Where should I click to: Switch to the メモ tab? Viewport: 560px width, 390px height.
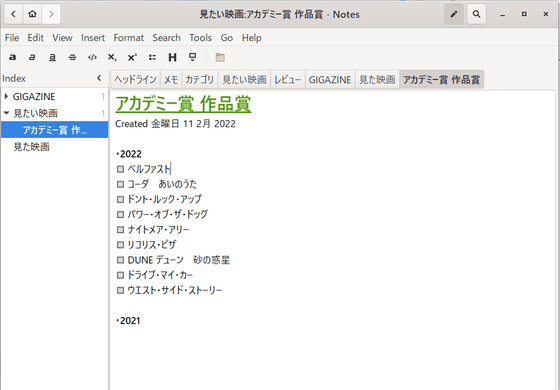[171, 79]
